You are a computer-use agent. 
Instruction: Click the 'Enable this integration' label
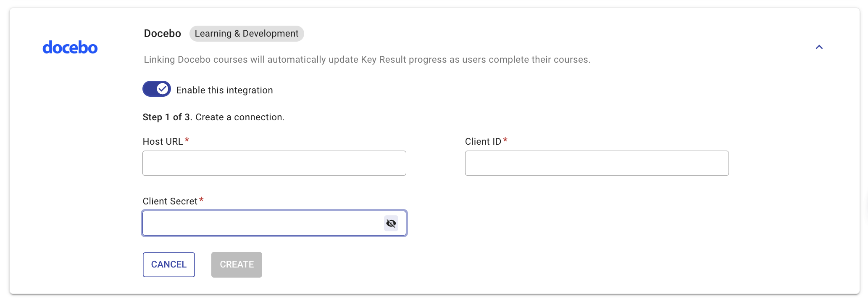click(224, 90)
